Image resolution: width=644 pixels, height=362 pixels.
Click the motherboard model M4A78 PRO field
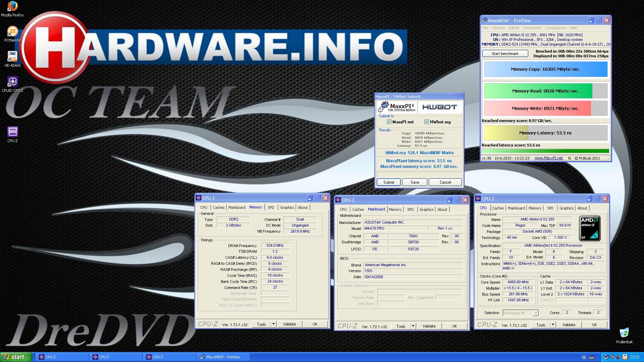click(395, 228)
